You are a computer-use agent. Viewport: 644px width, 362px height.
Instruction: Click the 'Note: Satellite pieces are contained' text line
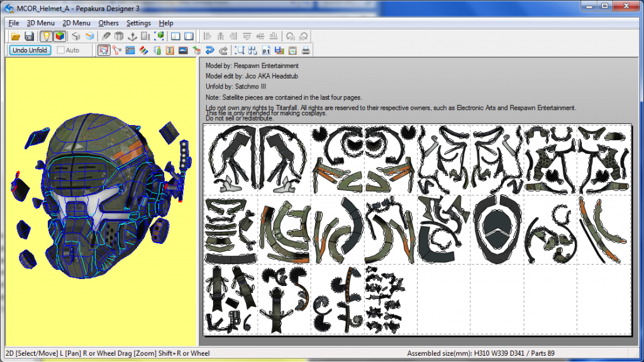tap(284, 97)
